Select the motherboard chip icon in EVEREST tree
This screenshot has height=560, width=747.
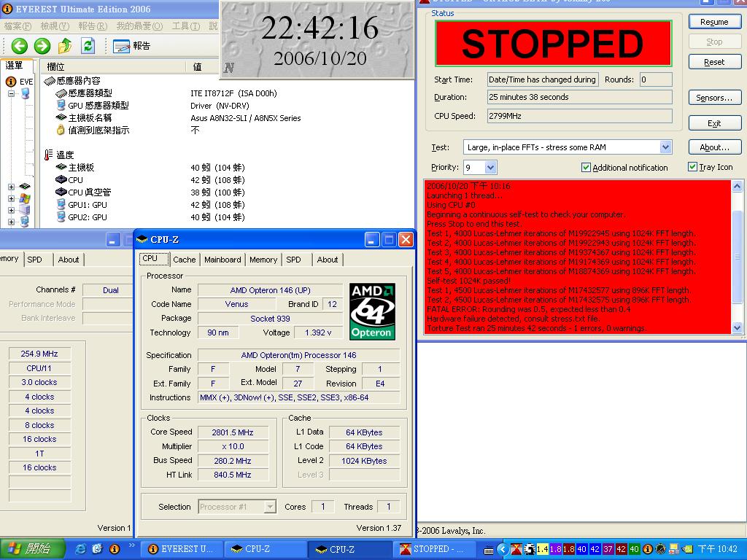[x=25, y=186]
